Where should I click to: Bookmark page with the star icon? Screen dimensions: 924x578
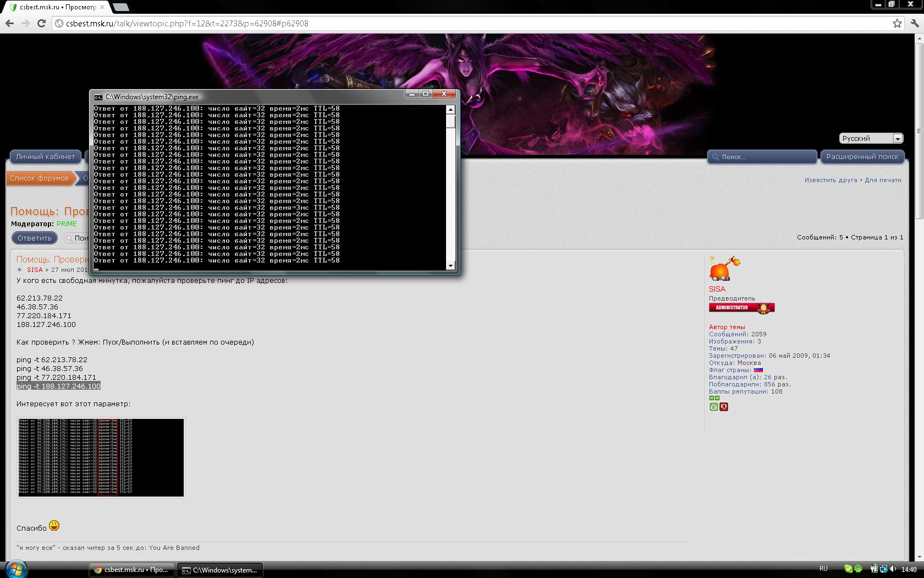point(897,23)
